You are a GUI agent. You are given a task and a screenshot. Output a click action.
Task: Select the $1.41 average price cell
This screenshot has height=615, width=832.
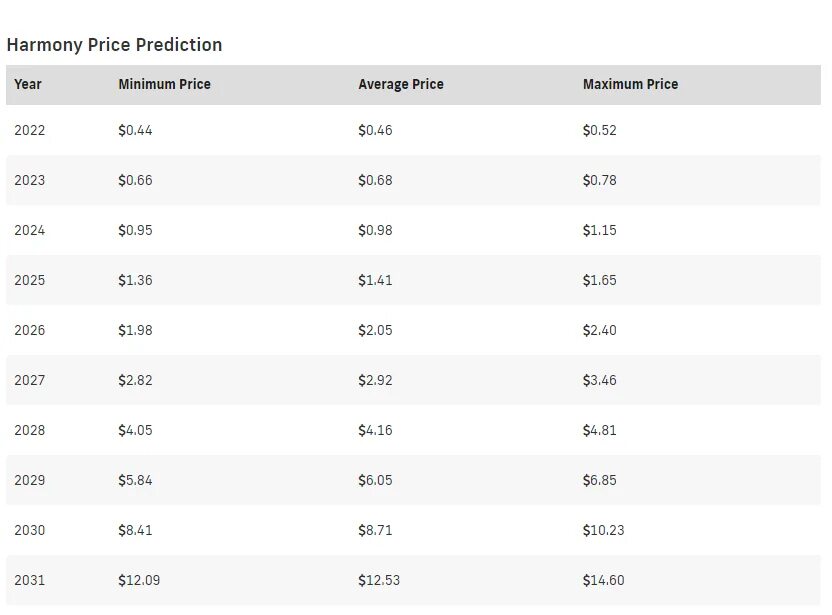click(375, 280)
